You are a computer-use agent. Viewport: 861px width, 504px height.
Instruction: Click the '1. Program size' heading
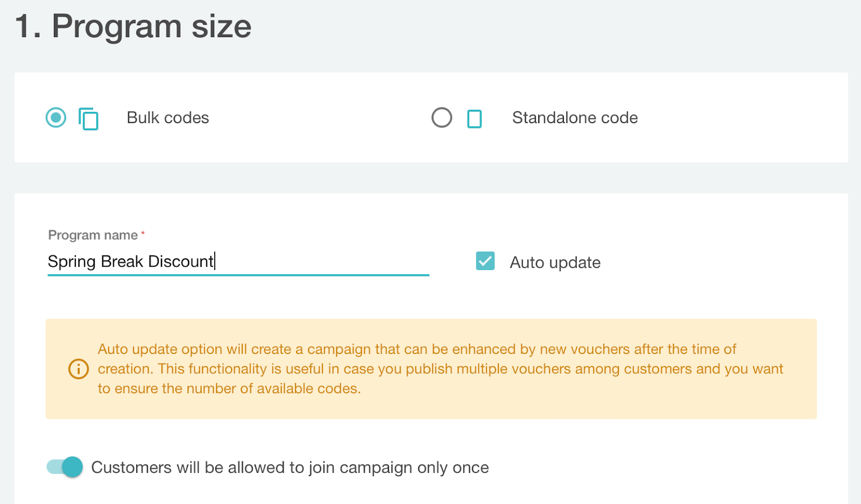133,26
